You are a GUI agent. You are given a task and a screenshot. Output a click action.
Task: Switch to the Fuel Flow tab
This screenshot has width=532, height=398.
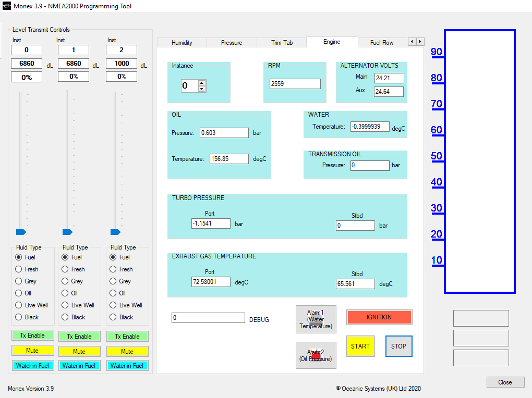pos(382,43)
